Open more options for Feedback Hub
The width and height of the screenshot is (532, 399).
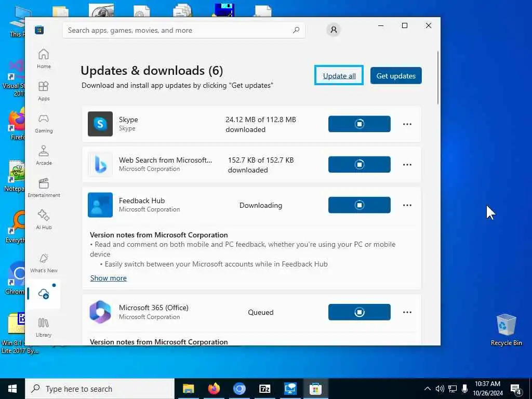pyautogui.click(x=407, y=205)
